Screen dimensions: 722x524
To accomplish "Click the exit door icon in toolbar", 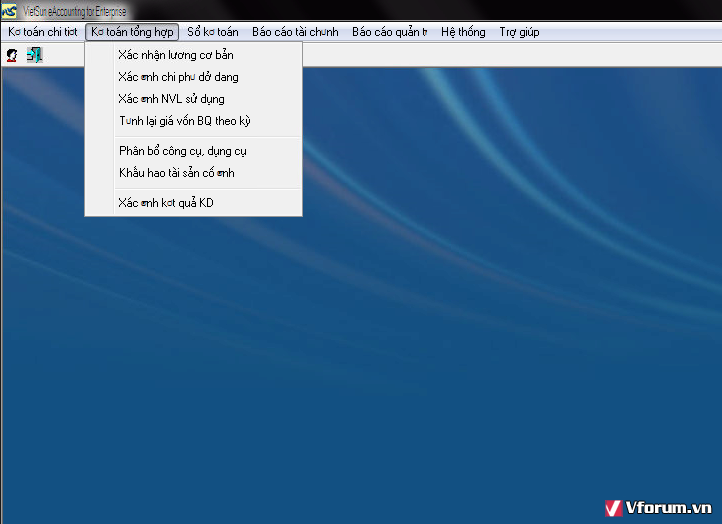I will tap(34, 54).
